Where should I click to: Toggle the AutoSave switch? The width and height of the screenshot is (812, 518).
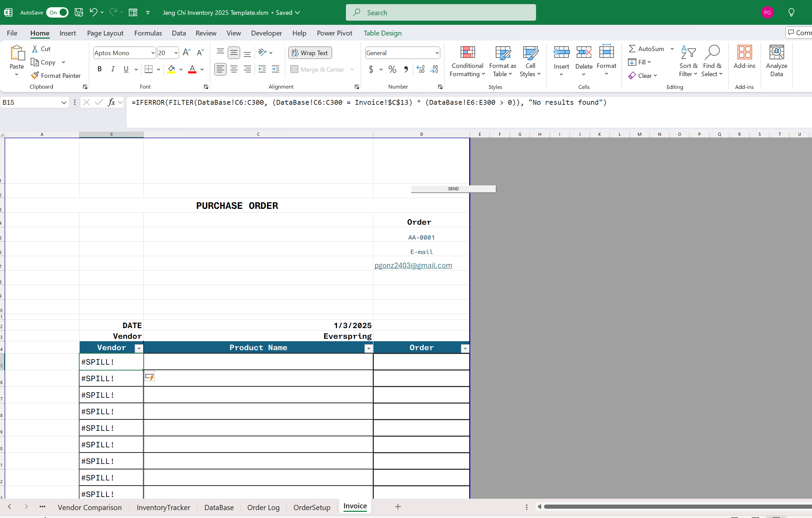click(x=58, y=12)
